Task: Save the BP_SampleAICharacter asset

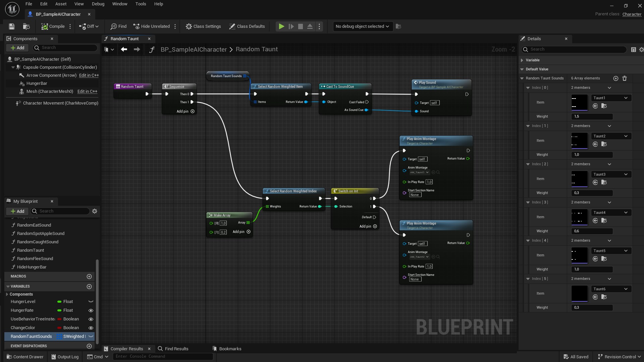Action: pos(11,26)
